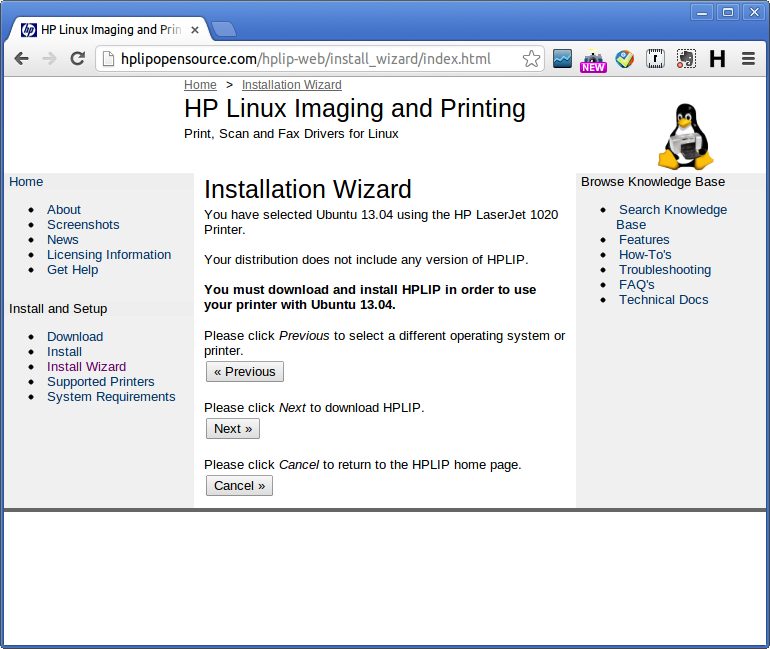Image resolution: width=770 pixels, height=649 pixels.
Task: Click the Cancel » button
Action: [x=239, y=486]
